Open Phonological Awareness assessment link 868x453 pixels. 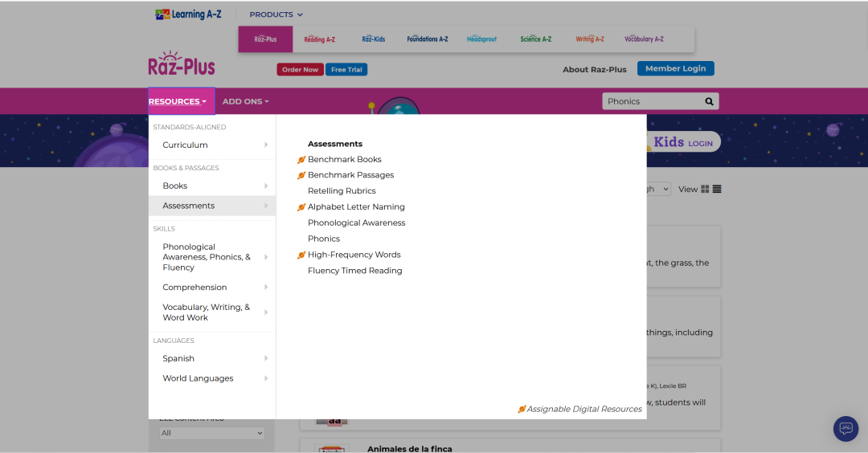pyautogui.click(x=357, y=223)
